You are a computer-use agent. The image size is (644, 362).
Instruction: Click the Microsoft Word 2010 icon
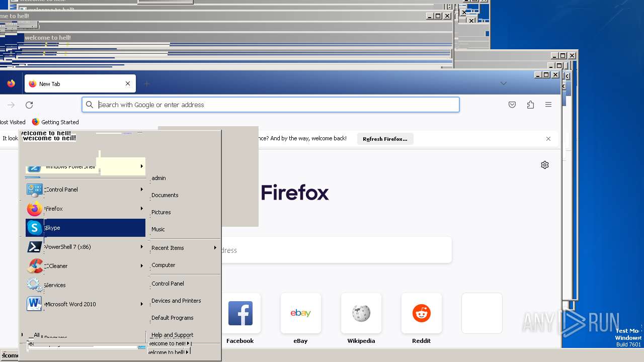(35, 304)
